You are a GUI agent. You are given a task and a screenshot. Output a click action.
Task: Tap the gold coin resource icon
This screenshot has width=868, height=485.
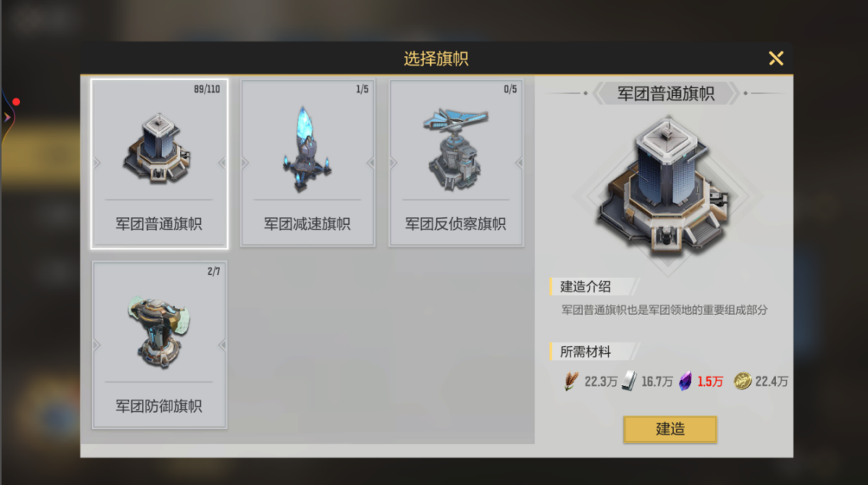click(742, 381)
